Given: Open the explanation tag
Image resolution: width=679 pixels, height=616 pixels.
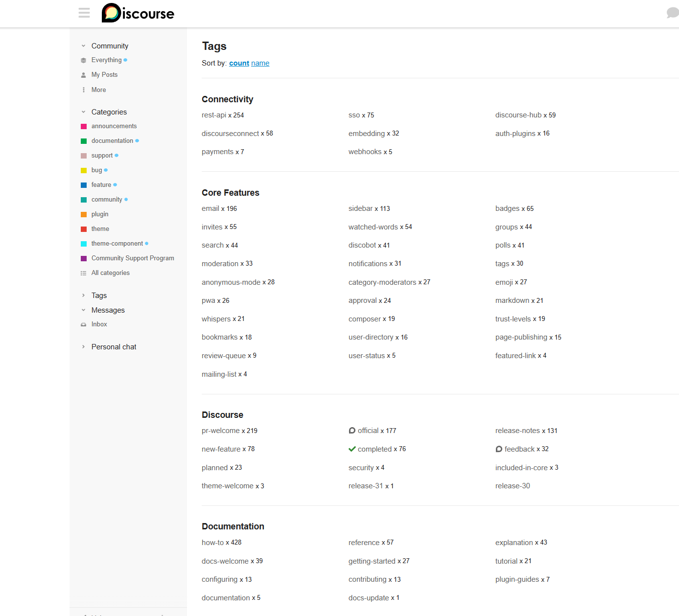Looking at the screenshot, I should 514,543.
